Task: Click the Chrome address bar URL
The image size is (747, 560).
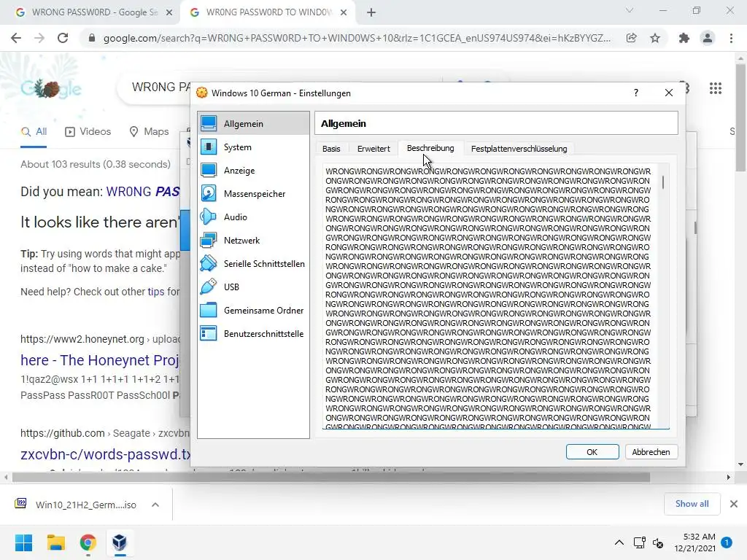Action: 356,38
